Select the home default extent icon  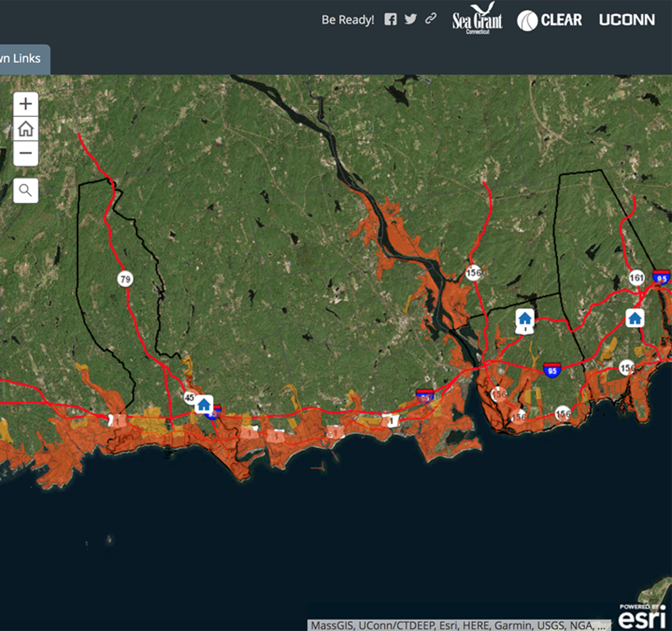coord(25,128)
